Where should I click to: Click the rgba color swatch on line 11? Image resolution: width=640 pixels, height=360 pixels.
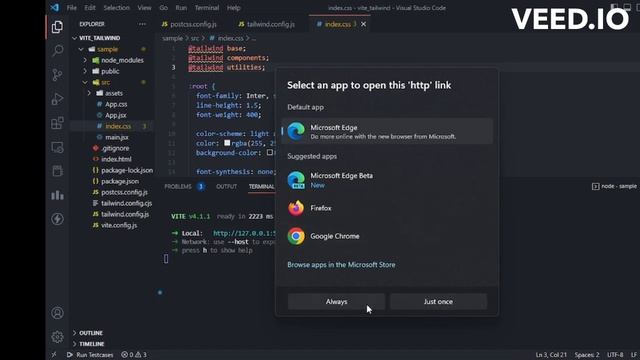[x=227, y=143]
